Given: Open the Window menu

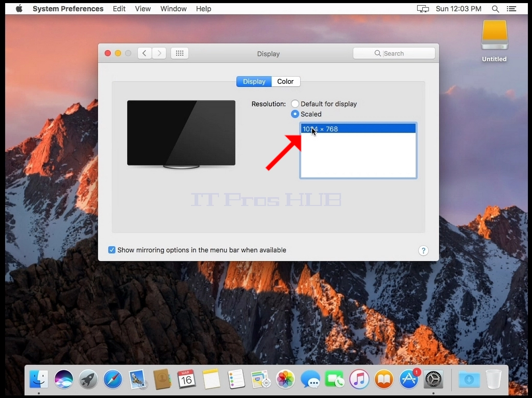Looking at the screenshot, I should (173, 9).
